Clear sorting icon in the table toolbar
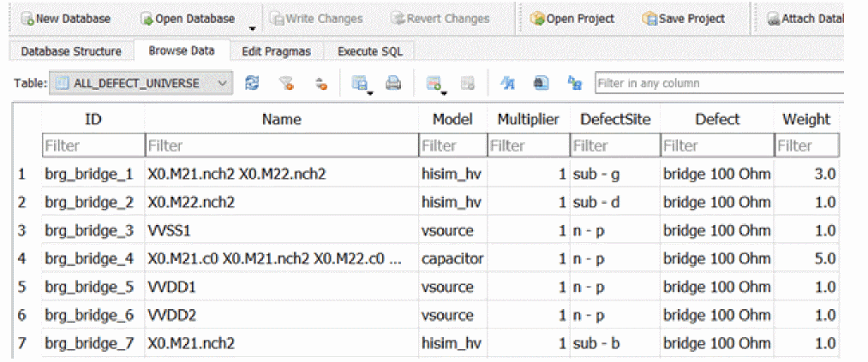868x362 pixels. click(x=321, y=83)
